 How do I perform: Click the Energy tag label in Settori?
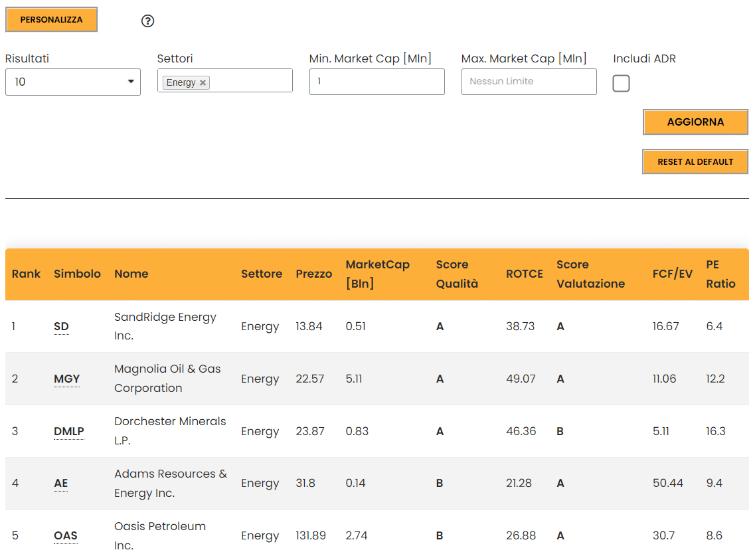181,82
